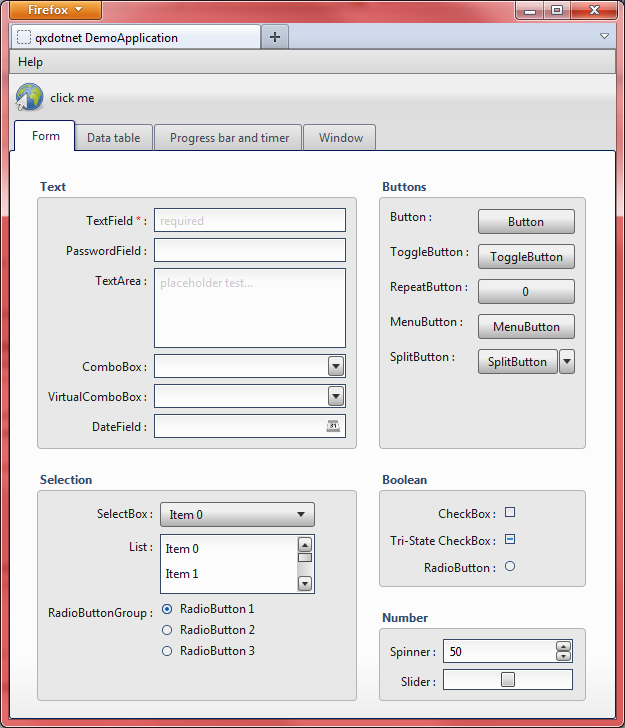The image size is (625, 728).
Task: Expand the VirtualComboBox dropdown arrow
Action: (336, 396)
